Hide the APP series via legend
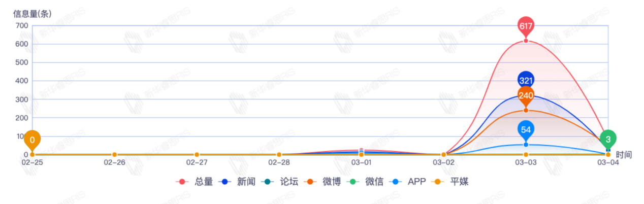This screenshot has width=644, height=204. point(407,181)
